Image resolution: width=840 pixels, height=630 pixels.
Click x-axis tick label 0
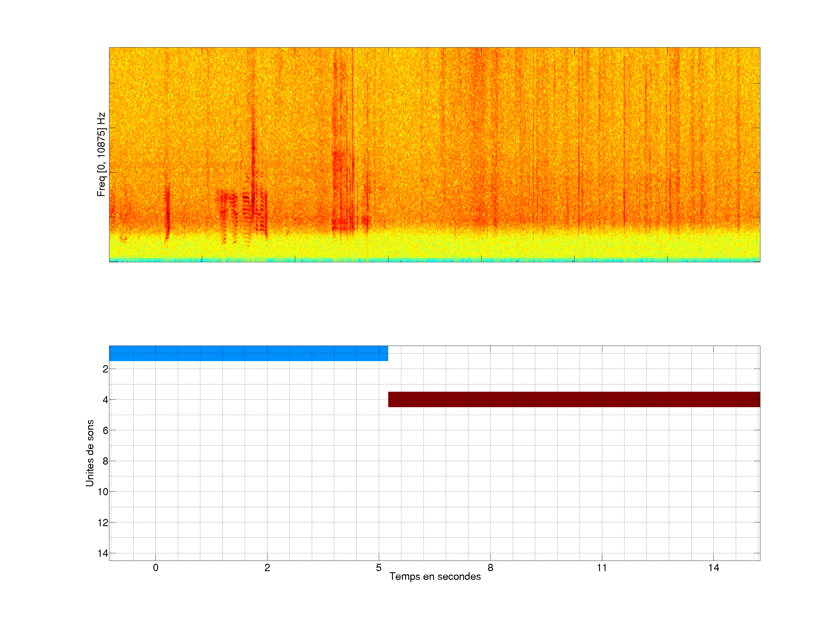(x=156, y=568)
